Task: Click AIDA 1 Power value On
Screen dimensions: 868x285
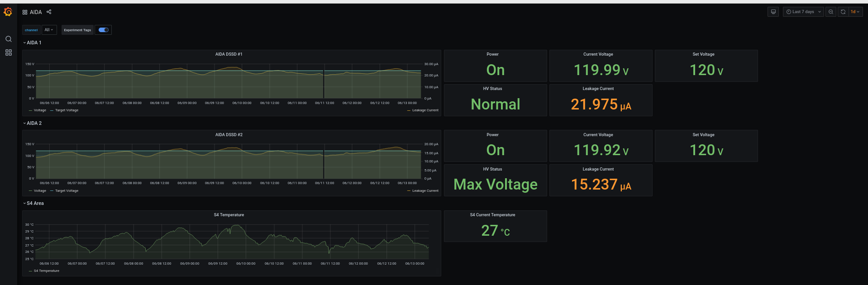Action: pos(495,70)
